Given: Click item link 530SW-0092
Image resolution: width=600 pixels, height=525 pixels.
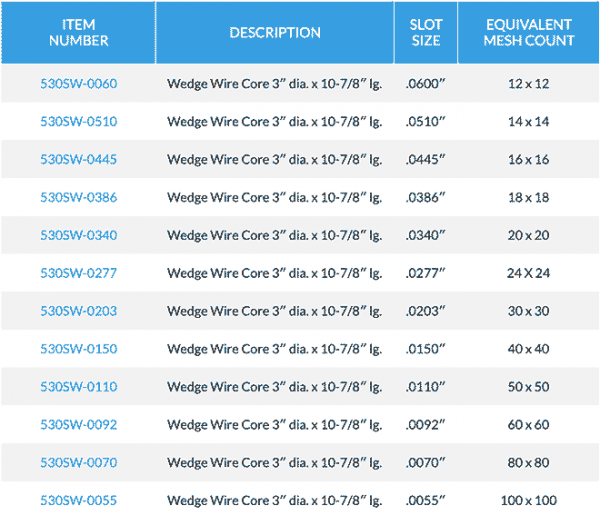Looking at the screenshot, I should pos(78,424).
